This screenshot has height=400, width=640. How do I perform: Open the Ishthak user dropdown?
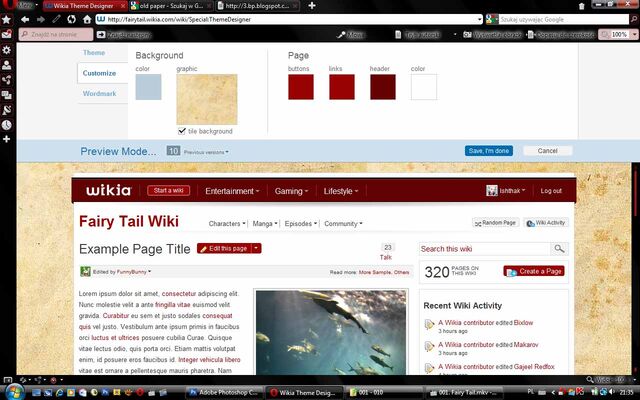click(512, 191)
